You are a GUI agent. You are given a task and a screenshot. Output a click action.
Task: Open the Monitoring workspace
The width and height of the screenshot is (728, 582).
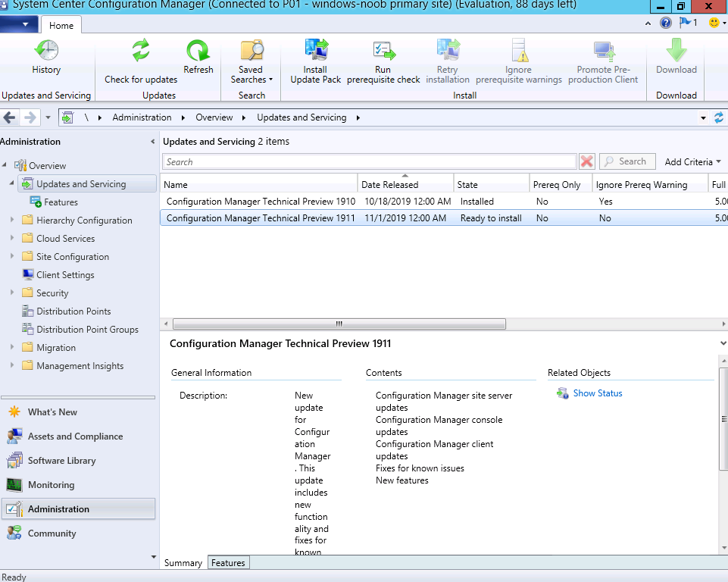click(51, 484)
